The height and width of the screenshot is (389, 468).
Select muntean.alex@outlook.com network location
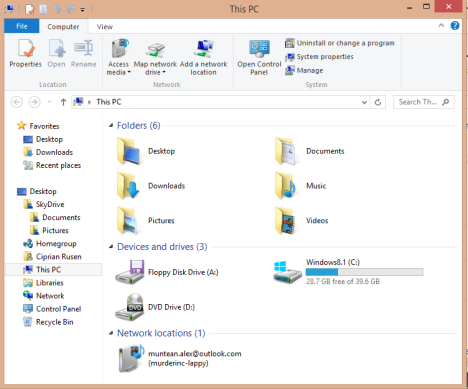[180, 358]
